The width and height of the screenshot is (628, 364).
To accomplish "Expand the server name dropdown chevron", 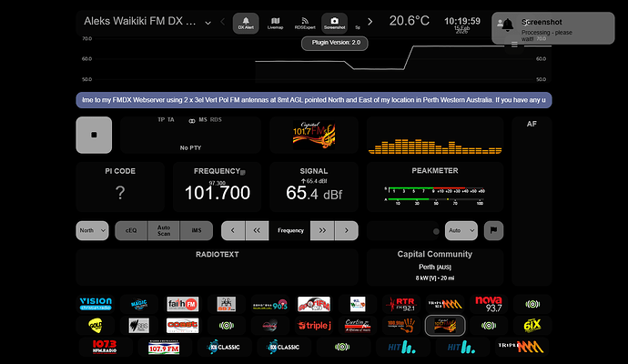I will [208, 22].
